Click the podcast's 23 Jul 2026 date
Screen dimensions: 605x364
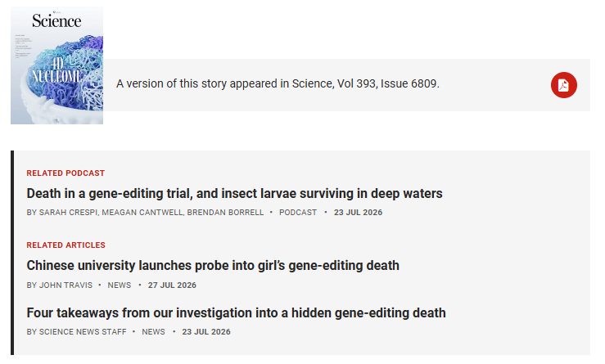[358, 213]
